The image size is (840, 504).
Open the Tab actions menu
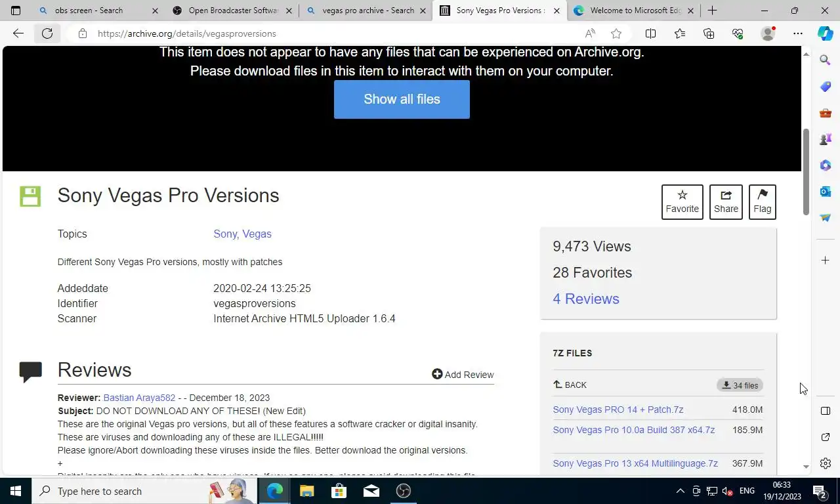(x=16, y=10)
